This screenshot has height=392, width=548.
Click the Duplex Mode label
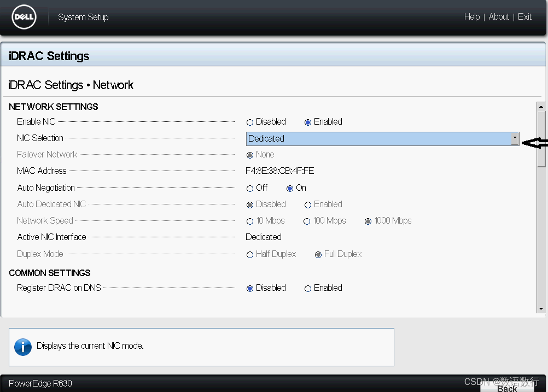pyautogui.click(x=40, y=254)
